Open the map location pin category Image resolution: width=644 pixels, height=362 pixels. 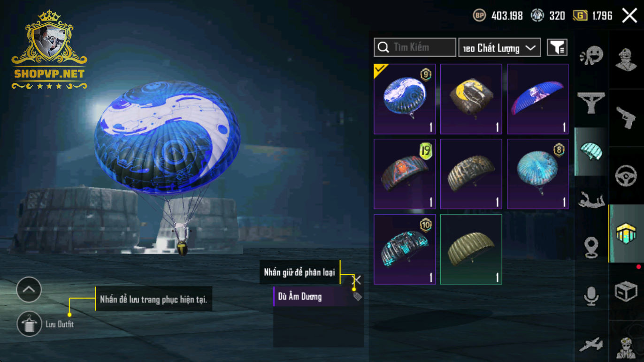click(x=591, y=247)
